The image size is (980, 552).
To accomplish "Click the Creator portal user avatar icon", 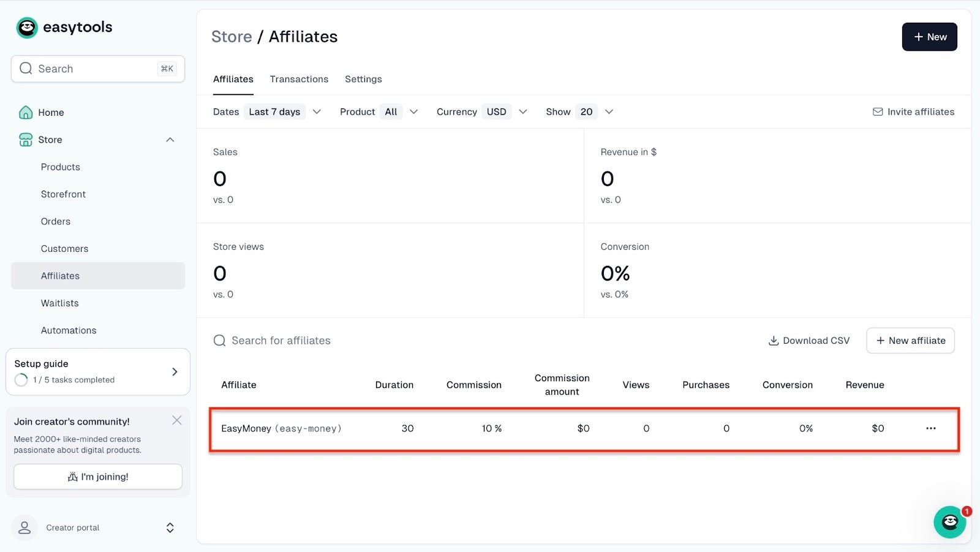I will (x=24, y=527).
